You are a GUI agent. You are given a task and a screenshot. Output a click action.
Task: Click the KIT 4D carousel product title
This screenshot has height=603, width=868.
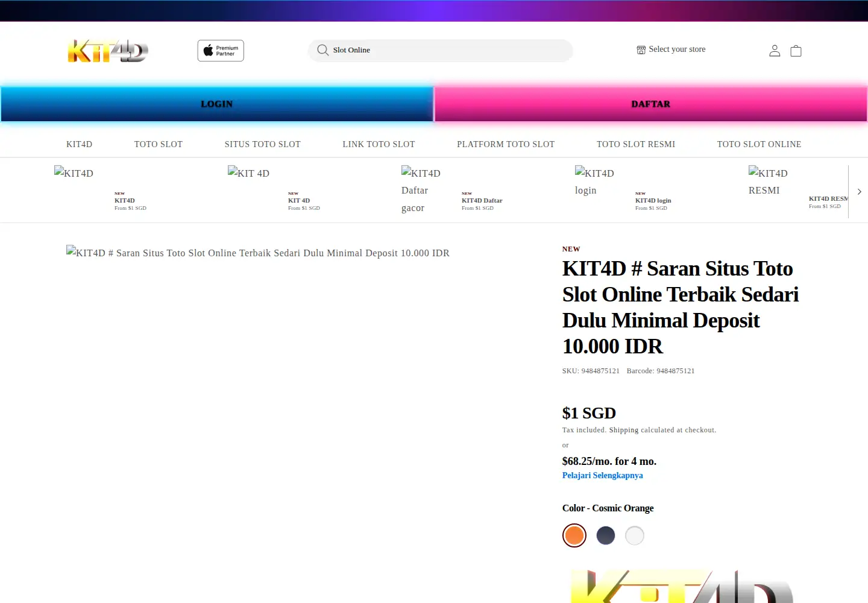299,200
